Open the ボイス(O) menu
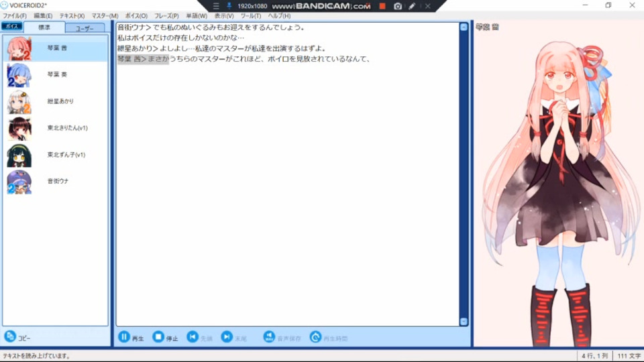 click(x=136, y=15)
